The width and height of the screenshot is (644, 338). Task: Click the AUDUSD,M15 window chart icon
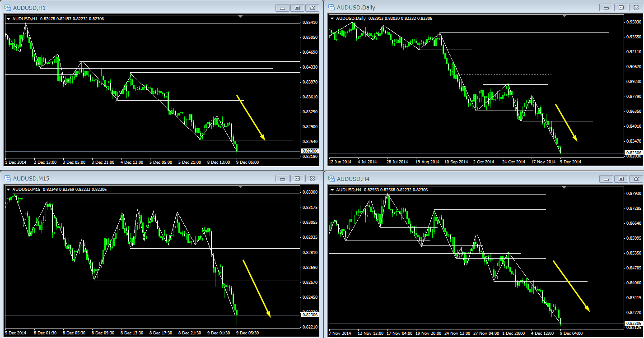tap(7, 178)
